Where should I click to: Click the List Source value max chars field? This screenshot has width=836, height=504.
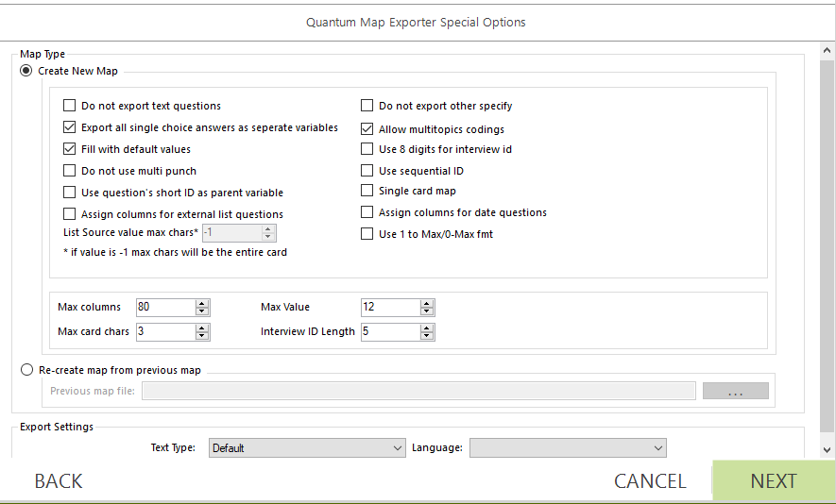pyautogui.click(x=232, y=232)
